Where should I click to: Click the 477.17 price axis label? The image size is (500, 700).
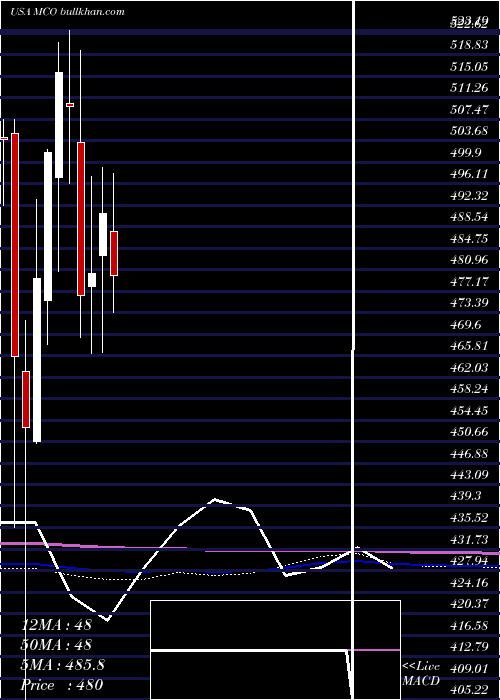click(469, 282)
